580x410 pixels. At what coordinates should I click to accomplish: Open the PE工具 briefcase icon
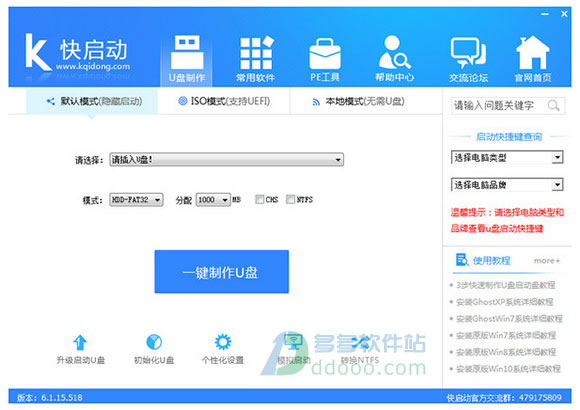pos(325,54)
